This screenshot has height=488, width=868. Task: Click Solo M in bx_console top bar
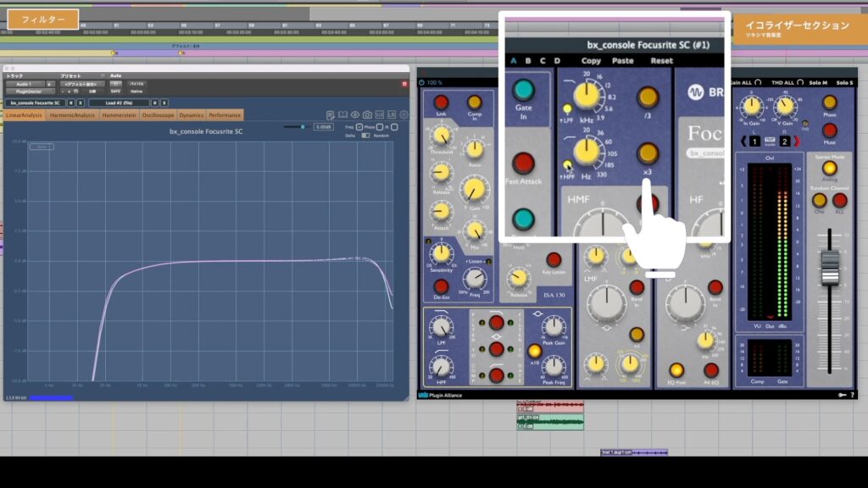(818, 82)
